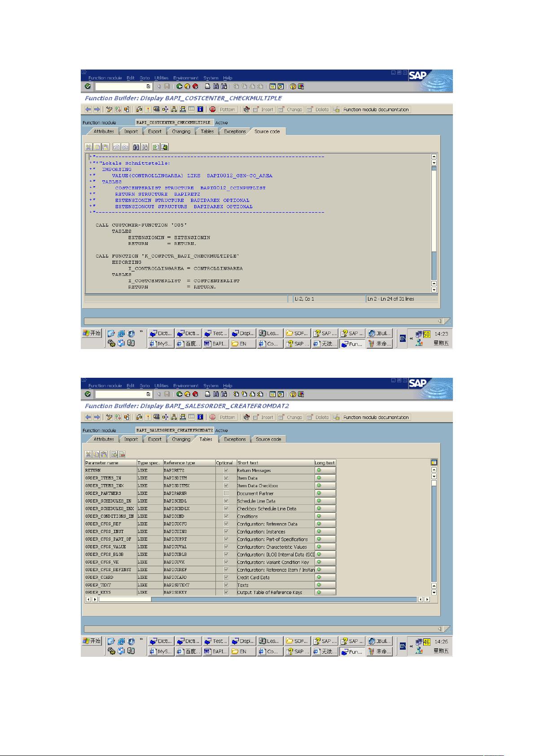Open Long text button for ORDER_TEXT row
Image resolution: width=535 pixels, height=756 pixels.
point(325,585)
